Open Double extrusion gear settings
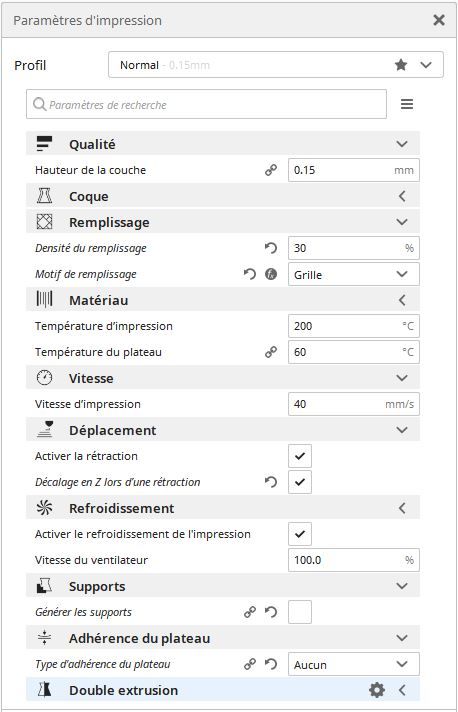The height and width of the screenshot is (712, 458). tap(377, 690)
